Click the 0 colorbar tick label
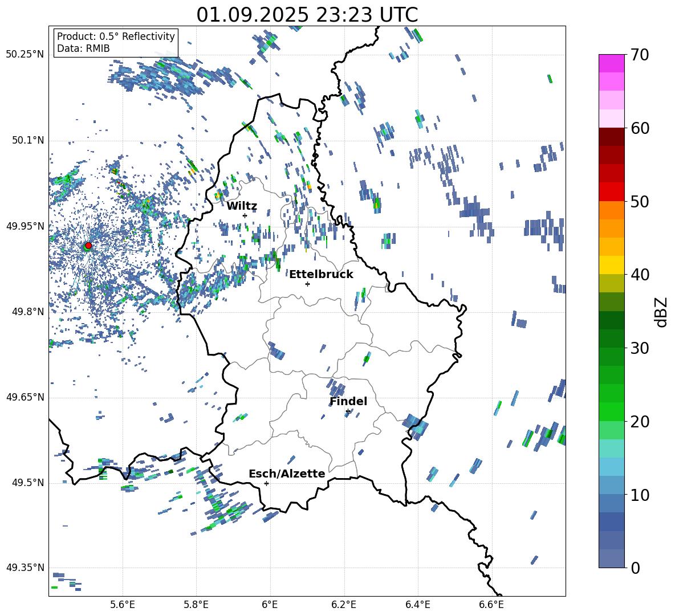This screenshot has height=616, width=675. point(635,568)
